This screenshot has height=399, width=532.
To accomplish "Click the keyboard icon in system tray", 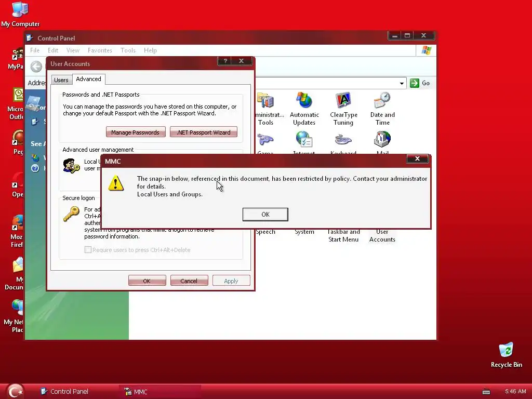I will tap(486, 392).
